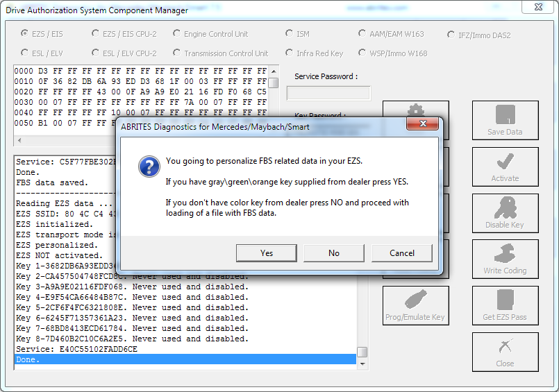Click hex dump scrollbar up arrow
The height and width of the screenshot is (392, 559).
(274, 71)
